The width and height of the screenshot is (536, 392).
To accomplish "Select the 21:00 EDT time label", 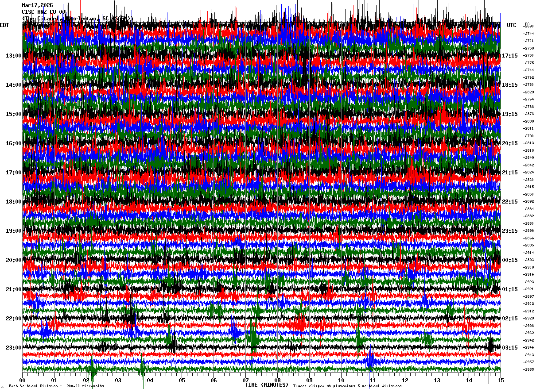I will (14, 289).
